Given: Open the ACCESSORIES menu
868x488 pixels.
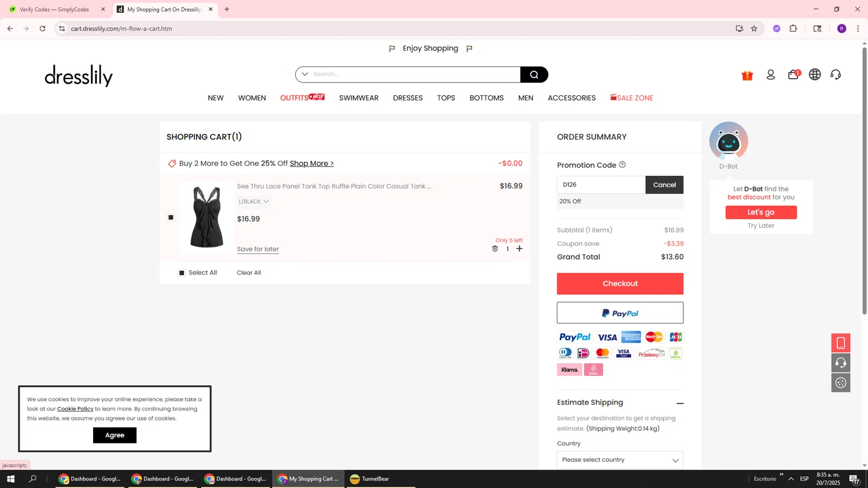Looking at the screenshot, I should tap(572, 98).
